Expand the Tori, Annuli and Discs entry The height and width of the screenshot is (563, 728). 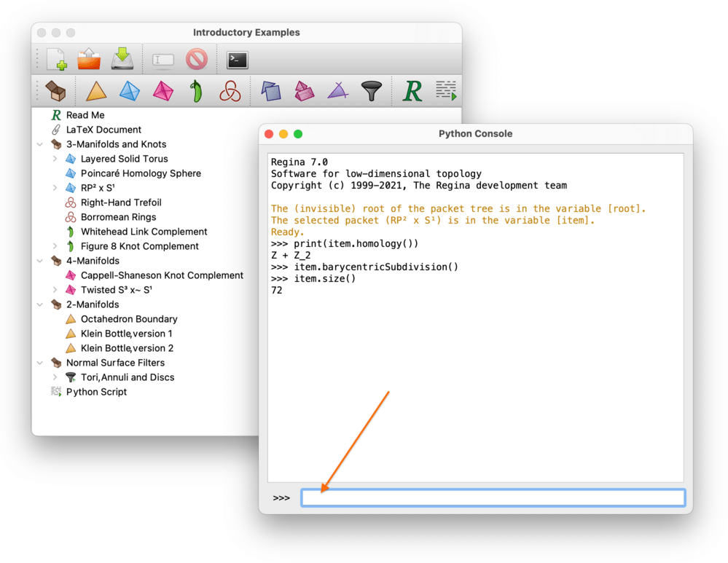pyautogui.click(x=55, y=377)
